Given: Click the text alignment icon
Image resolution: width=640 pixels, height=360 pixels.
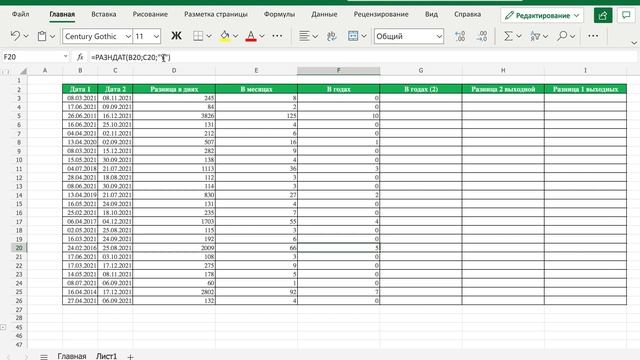Looking at the screenshot, I should [304, 36].
